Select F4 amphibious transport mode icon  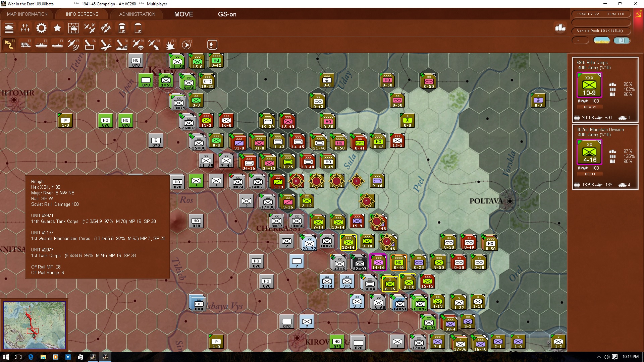click(x=57, y=45)
